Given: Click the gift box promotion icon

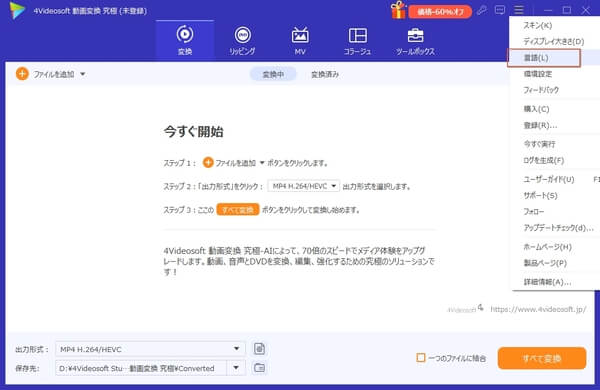Looking at the screenshot, I should coord(398,10).
